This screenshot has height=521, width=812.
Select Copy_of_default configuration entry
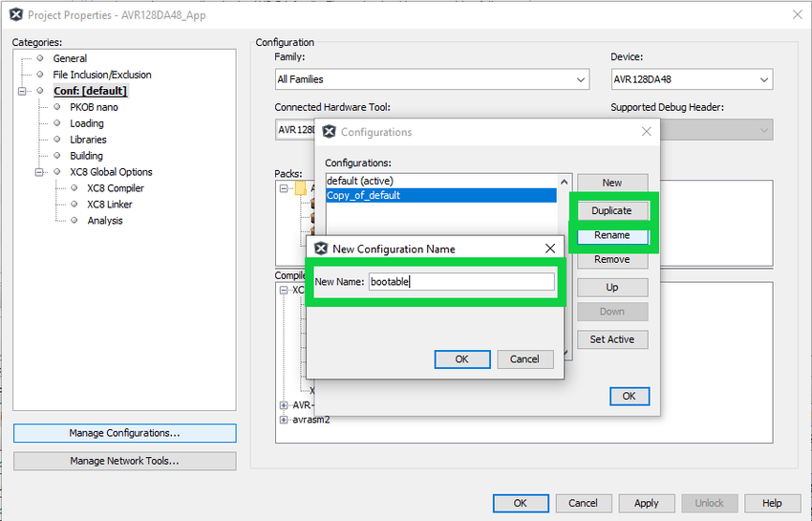(x=363, y=195)
